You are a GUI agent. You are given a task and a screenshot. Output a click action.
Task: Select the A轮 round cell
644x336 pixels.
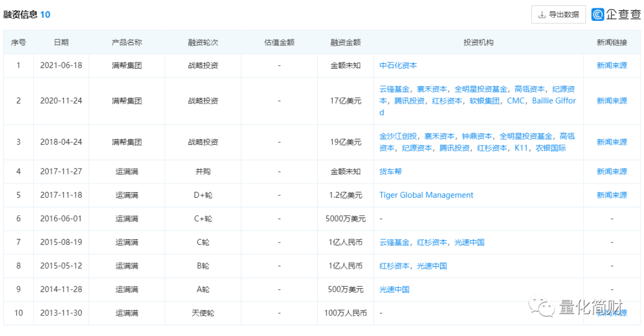[203, 289]
